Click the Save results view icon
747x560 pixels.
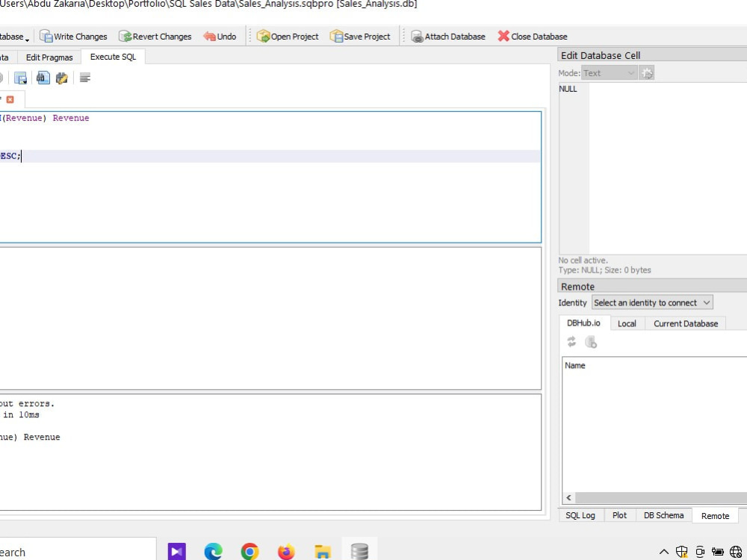tap(20, 78)
